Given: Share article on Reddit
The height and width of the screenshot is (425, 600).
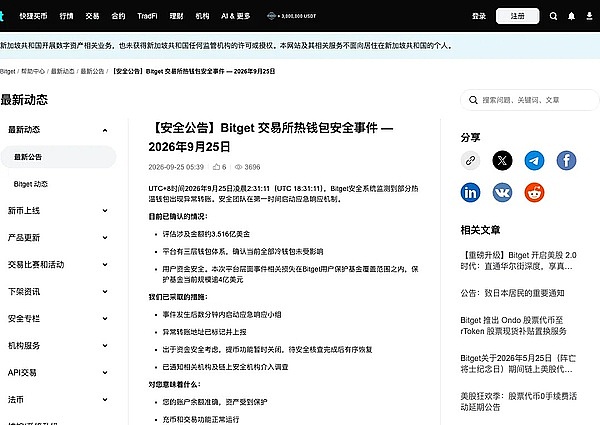Looking at the screenshot, I should coord(534,192).
